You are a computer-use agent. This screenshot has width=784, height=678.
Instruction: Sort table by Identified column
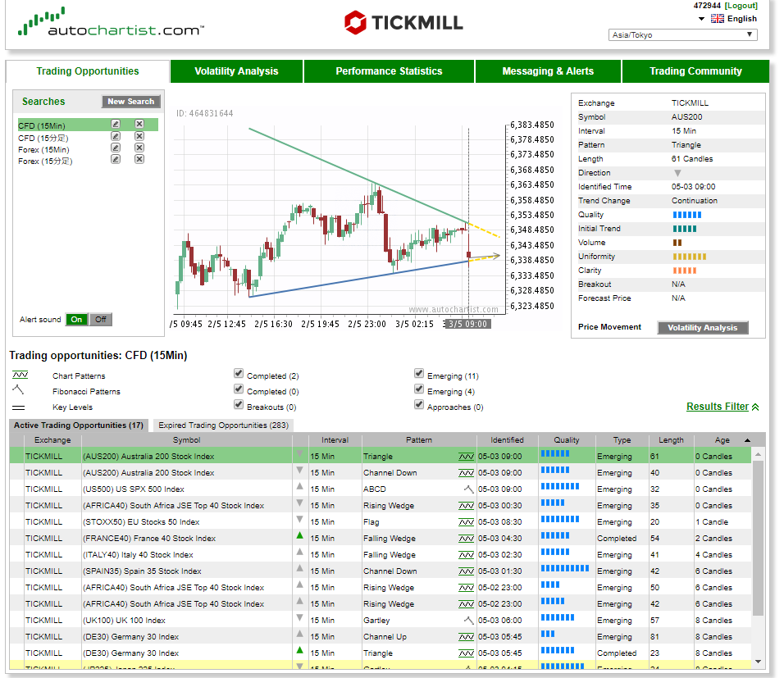point(507,440)
